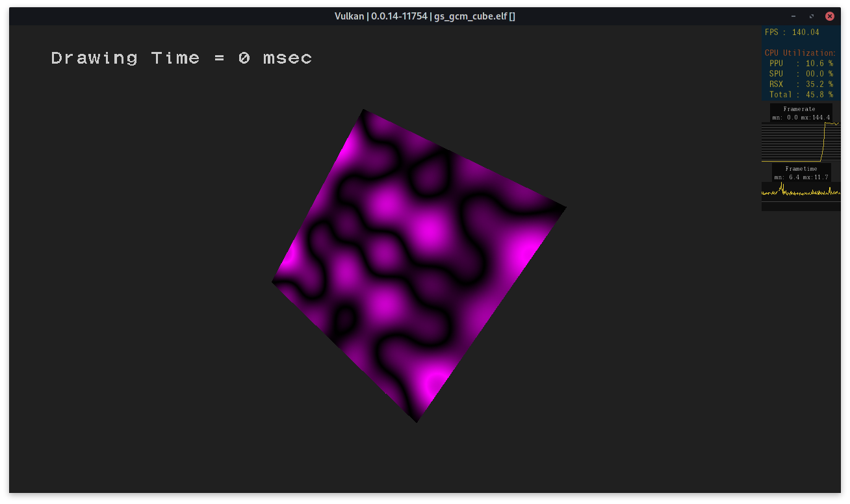
Task: Click the Vulkan renderer label in titlebar
Action: coord(350,16)
